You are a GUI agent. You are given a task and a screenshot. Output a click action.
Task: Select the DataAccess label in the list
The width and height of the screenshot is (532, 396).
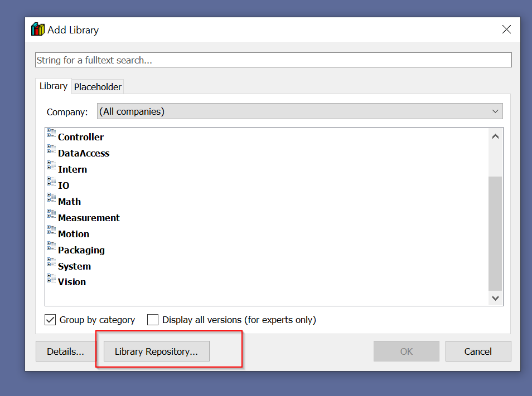[x=84, y=154]
